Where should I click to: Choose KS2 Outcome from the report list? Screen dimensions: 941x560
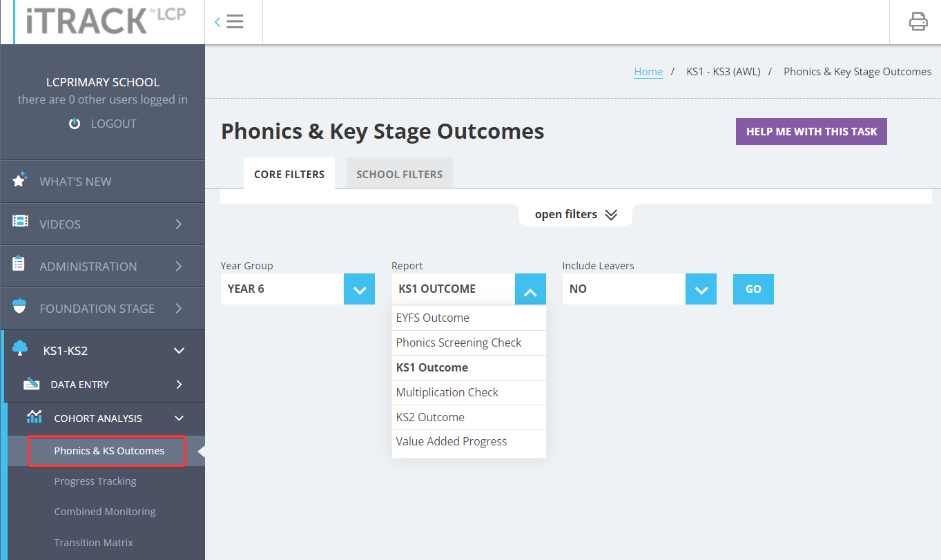[430, 417]
